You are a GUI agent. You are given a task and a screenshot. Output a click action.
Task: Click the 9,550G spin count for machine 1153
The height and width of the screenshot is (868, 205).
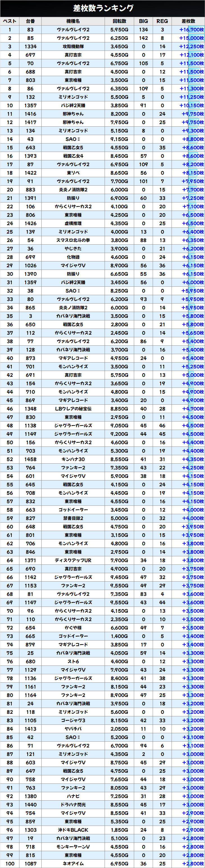tap(119, 585)
